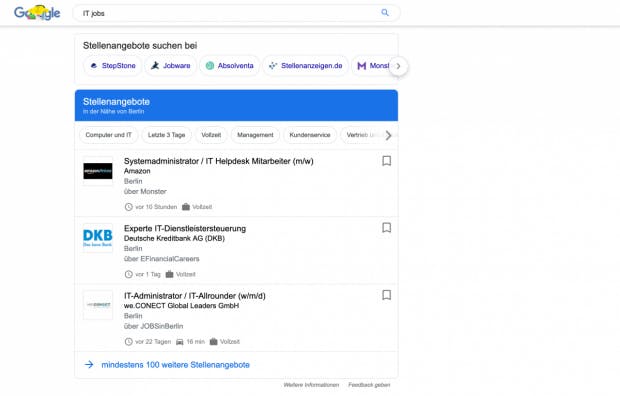Select the Management filter chip
Image resolution: width=620 pixels, height=396 pixels.
point(255,135)
